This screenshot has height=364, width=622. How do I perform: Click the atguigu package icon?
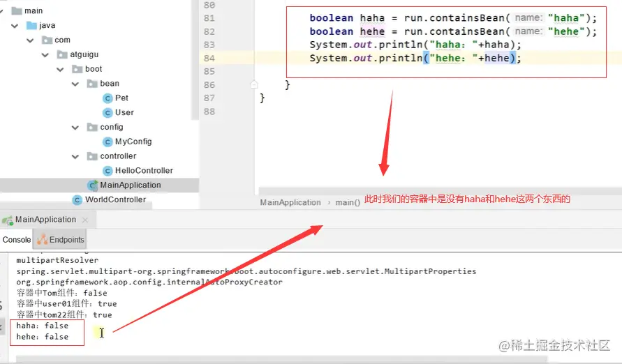(62, 54)
